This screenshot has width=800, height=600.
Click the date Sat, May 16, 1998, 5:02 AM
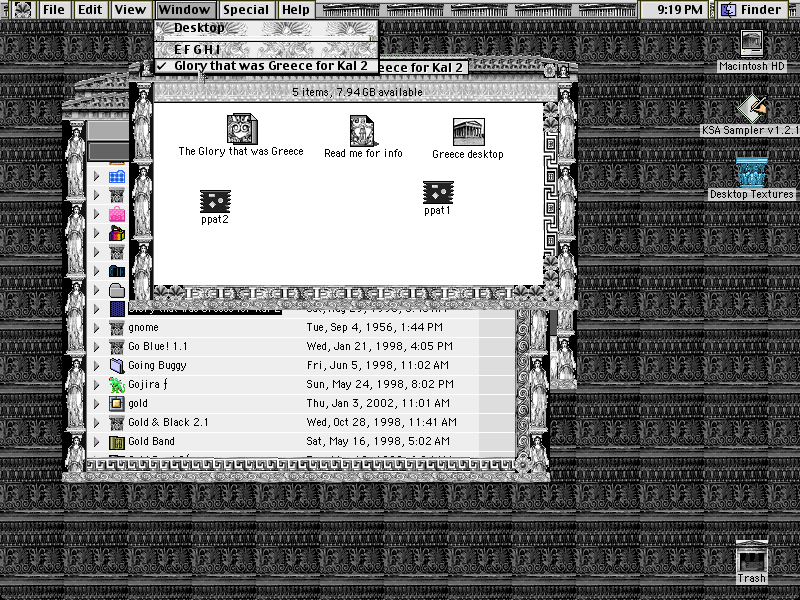(x=378, y=441)
